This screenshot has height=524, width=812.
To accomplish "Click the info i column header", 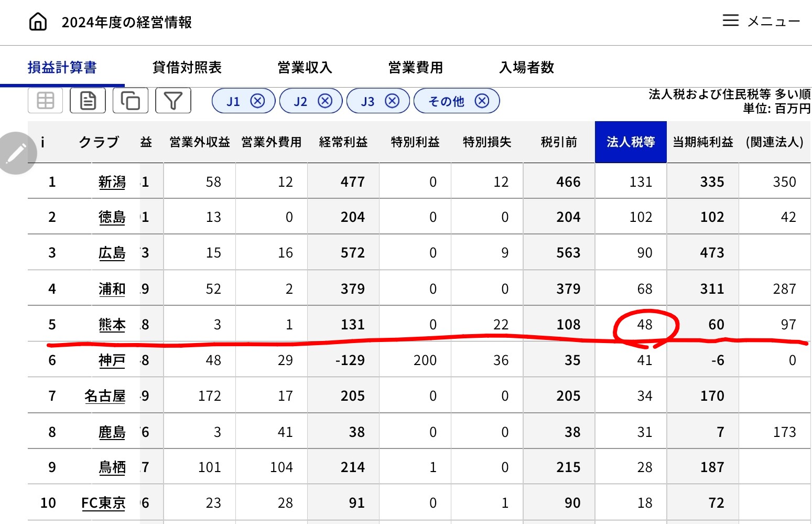I will click(42, 142).
